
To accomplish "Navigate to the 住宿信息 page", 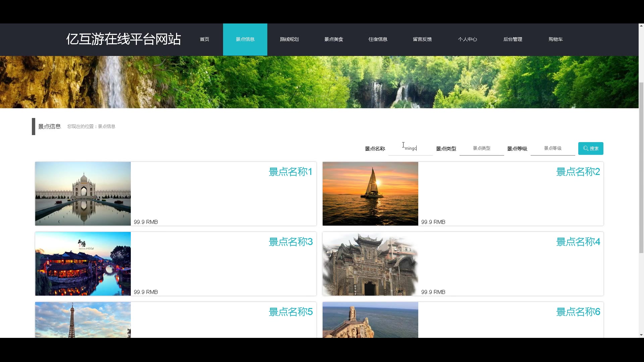I will 378,39.
